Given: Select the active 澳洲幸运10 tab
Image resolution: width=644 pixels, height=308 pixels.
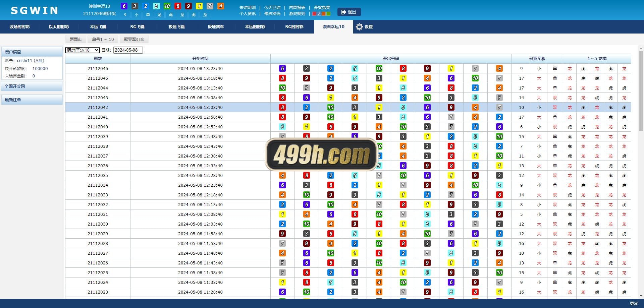Looking at the screenshot, I should 333,27.
